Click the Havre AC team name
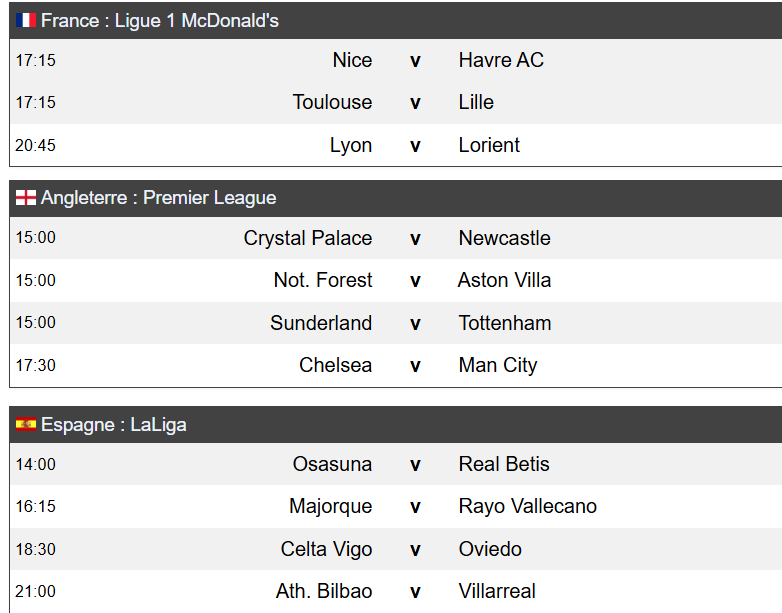 (501, 60)
